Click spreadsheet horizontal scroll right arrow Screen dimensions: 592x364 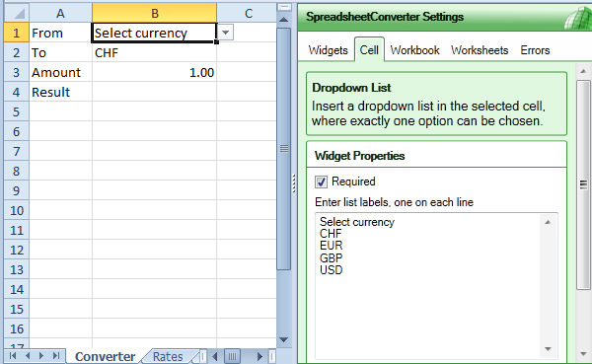[259, 356]
